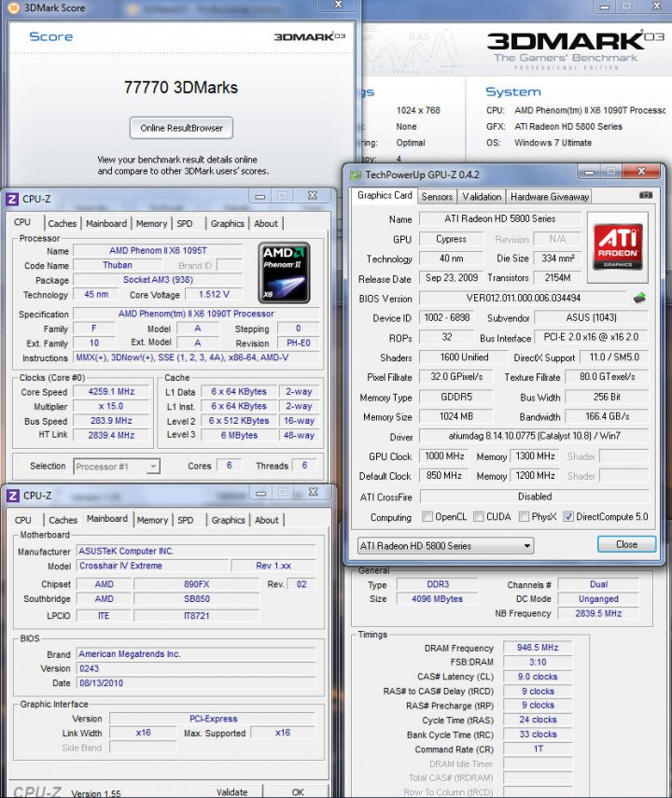
Task: Click the Crosshair IV Extreme model field
Action: tap(153, 566)
